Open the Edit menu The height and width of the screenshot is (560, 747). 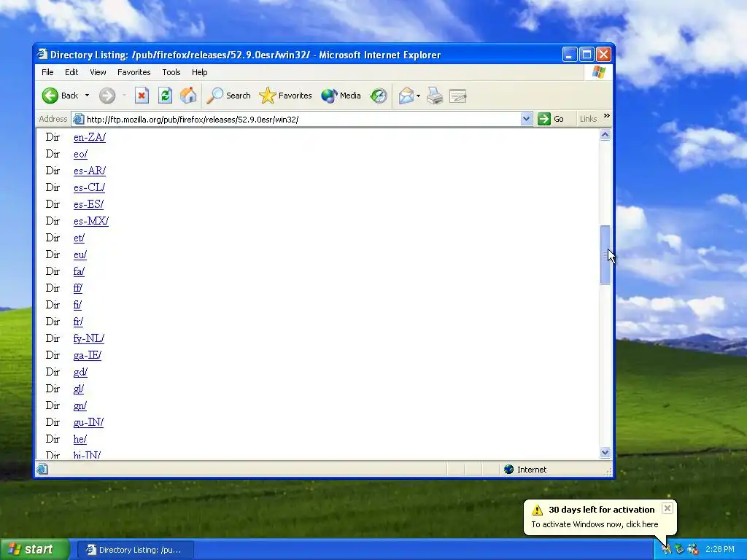(x=71, y=72)
